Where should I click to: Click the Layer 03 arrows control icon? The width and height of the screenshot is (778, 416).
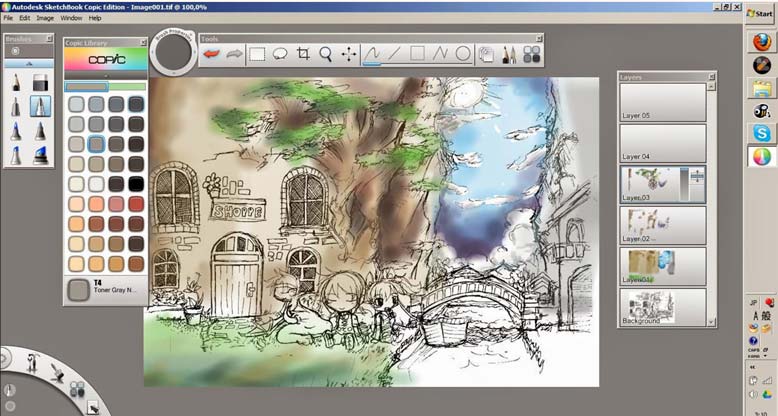coord(697,176)
